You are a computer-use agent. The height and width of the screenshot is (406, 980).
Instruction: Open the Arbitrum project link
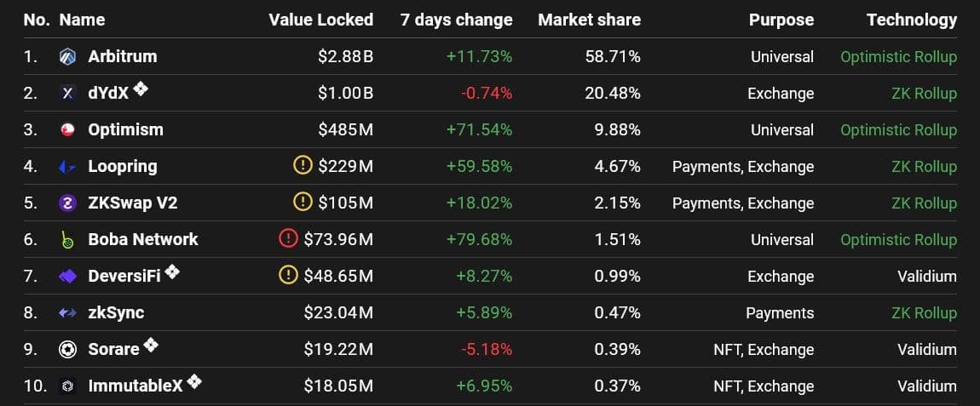[x=123, y=57]
